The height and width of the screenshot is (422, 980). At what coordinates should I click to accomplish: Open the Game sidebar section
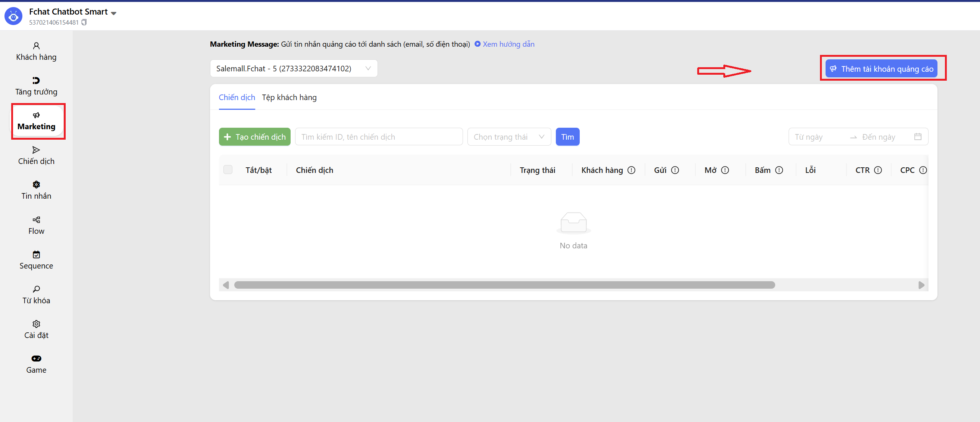pos(36,364)
